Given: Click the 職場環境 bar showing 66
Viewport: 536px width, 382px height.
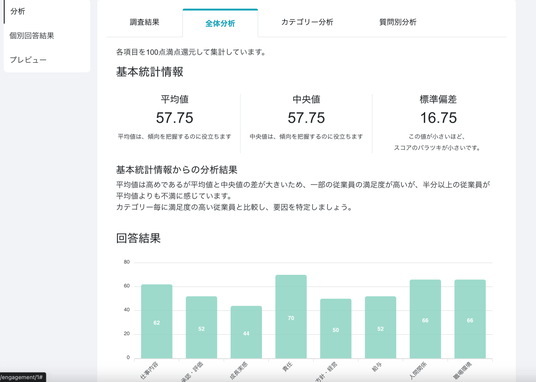Looking at the screenshot, I should (x=470, y=319).
